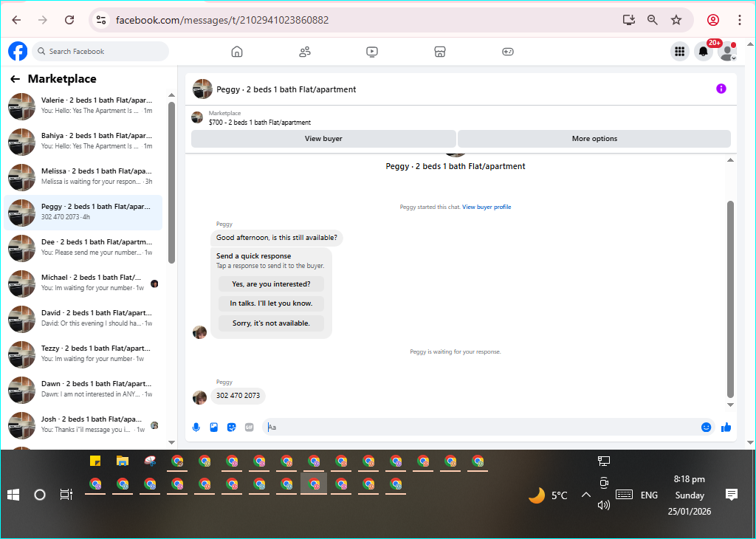This screenshot has width=756, height=539.
Task: Open site information icon in address bar
Action: [x=100, y=20]
